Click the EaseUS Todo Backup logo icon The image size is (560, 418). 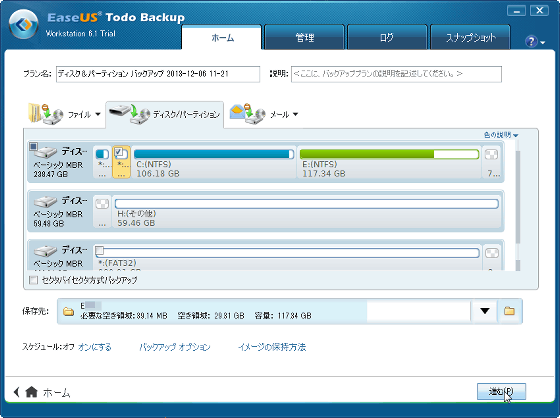[23, 24]
